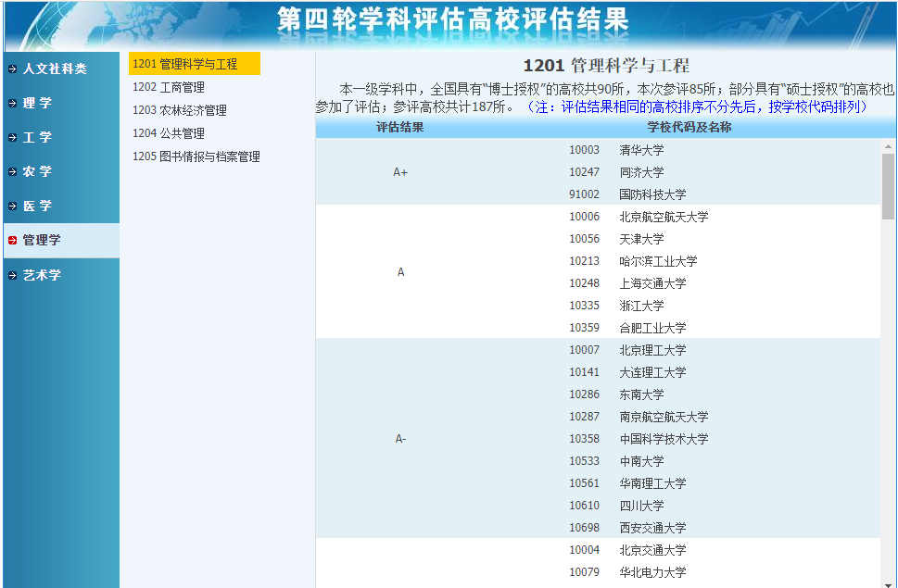Click school code 10698
Image resolution: width=898 pixels, height=588 pixels.
pyautogui.click(x=584, y=528)
